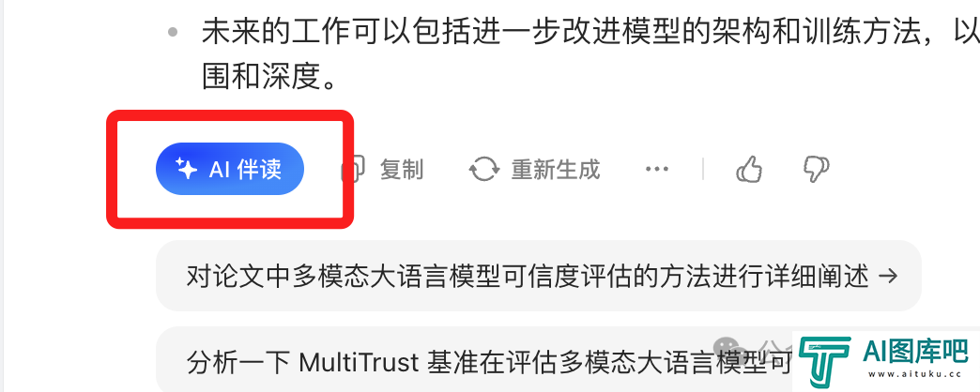Choose the 重新生成 label
This screenshot has width=980, height=392.
tap(556, 169)
